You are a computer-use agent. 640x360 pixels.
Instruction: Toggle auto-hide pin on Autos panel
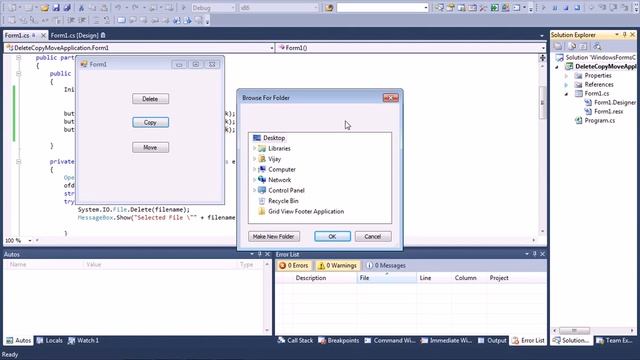click(260, 254)
